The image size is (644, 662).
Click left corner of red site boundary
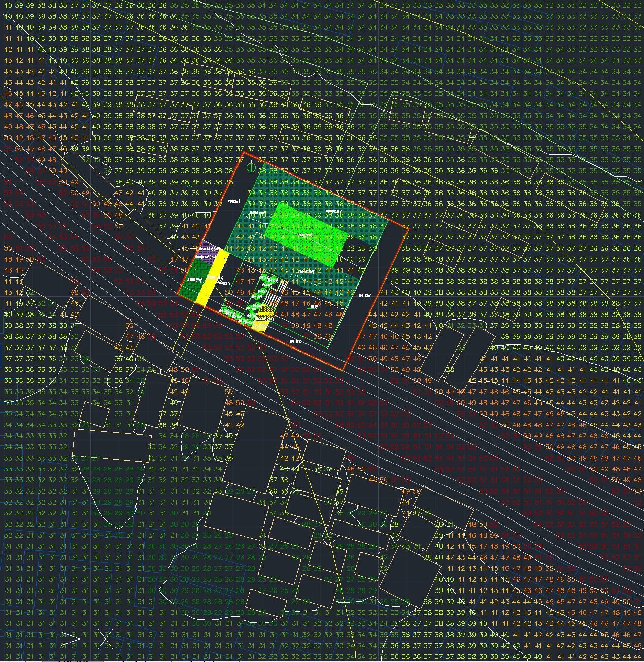(x=178, y=293)
